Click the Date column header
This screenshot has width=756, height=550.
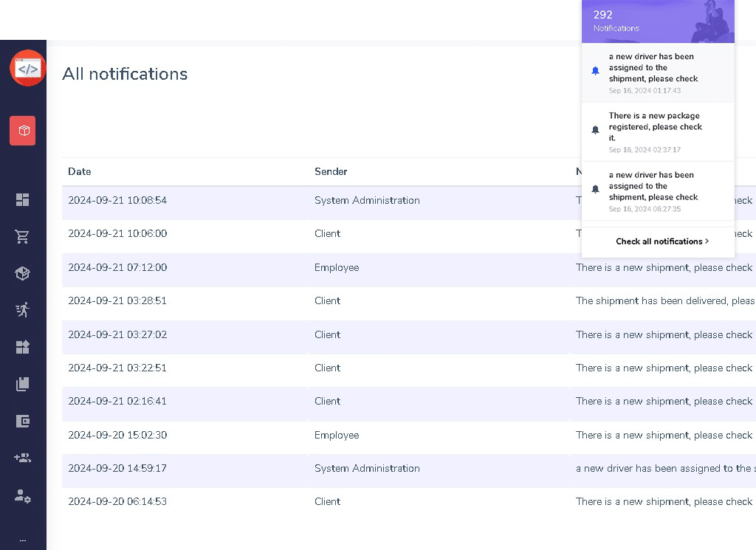pyautogui.click(x=80, y=171)
